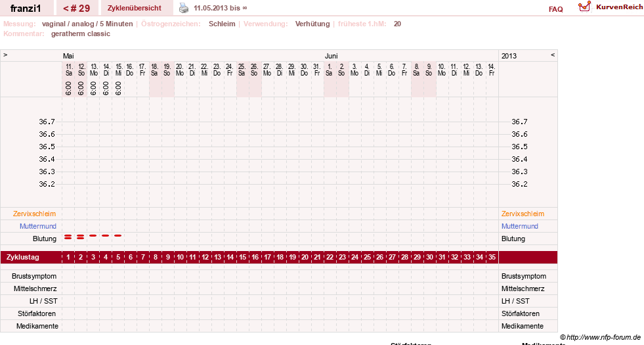This screenshot has width=644, height=345.
Task: Click the left Mittelschmerz row label
Action: [35, 288]
